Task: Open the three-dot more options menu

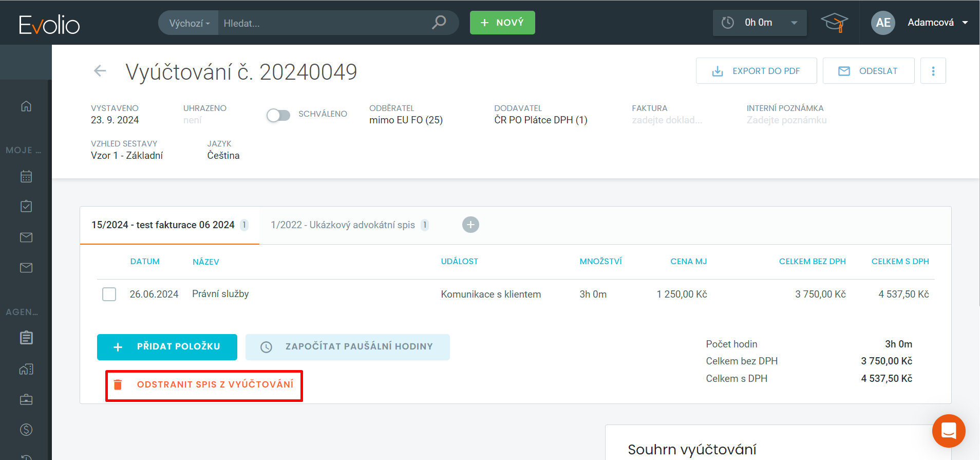Action: (933, 71)
